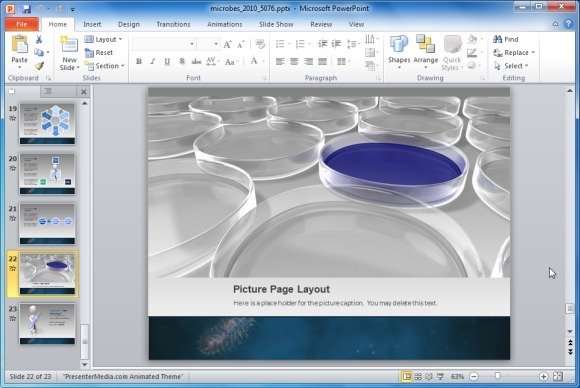The height and width of the screenshot is (388, 580).
Task: Customize the Quick Access Toolbar dropdown
Action: pos(72,9)
